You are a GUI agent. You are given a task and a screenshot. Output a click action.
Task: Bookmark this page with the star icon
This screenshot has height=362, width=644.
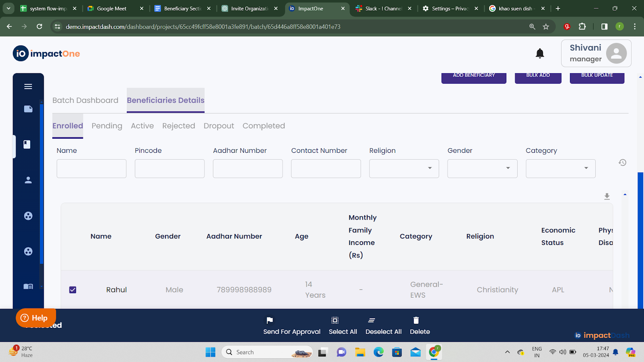(x=546, y=27)
